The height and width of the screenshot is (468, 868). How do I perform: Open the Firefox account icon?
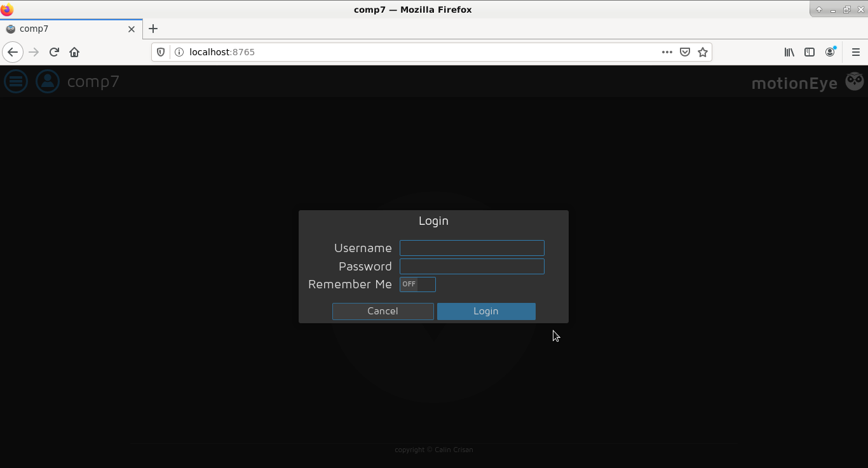click(830, 52)
